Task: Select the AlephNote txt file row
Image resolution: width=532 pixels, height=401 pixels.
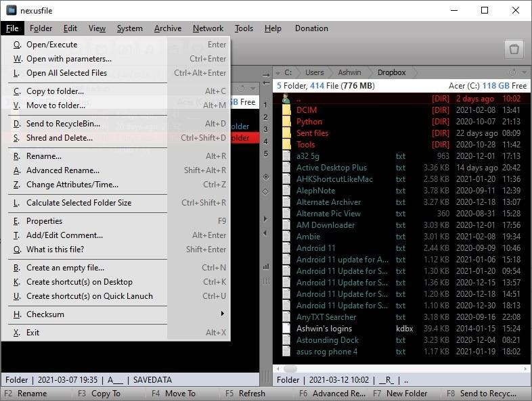Action: [401, 191]
